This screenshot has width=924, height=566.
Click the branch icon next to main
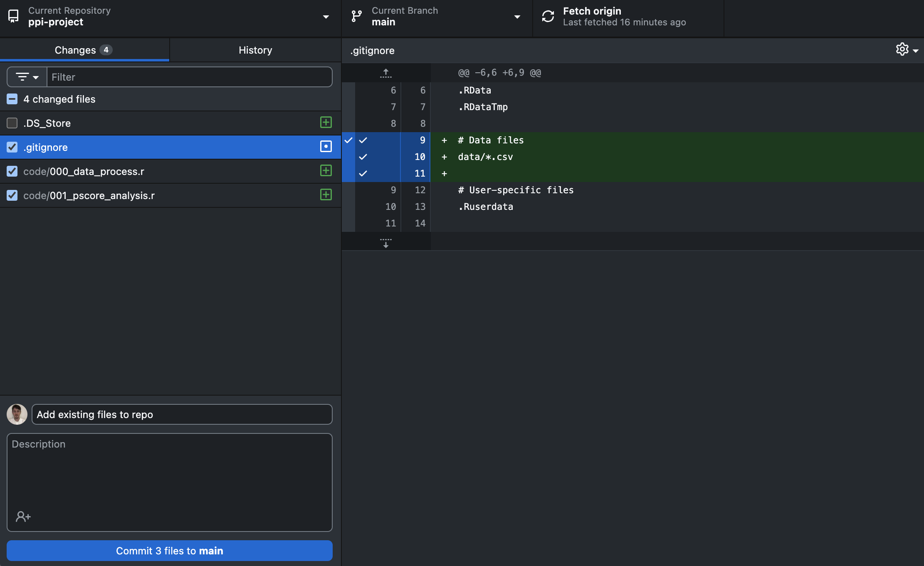point(356,17)
